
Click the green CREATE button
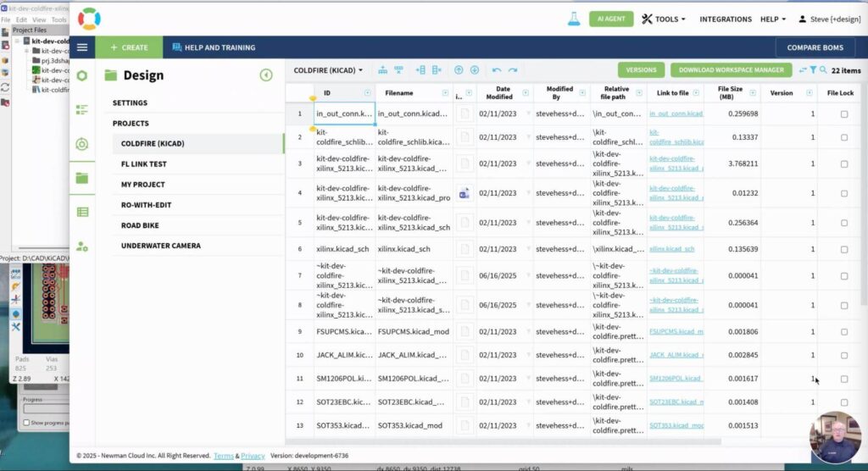tap(129, 47)
